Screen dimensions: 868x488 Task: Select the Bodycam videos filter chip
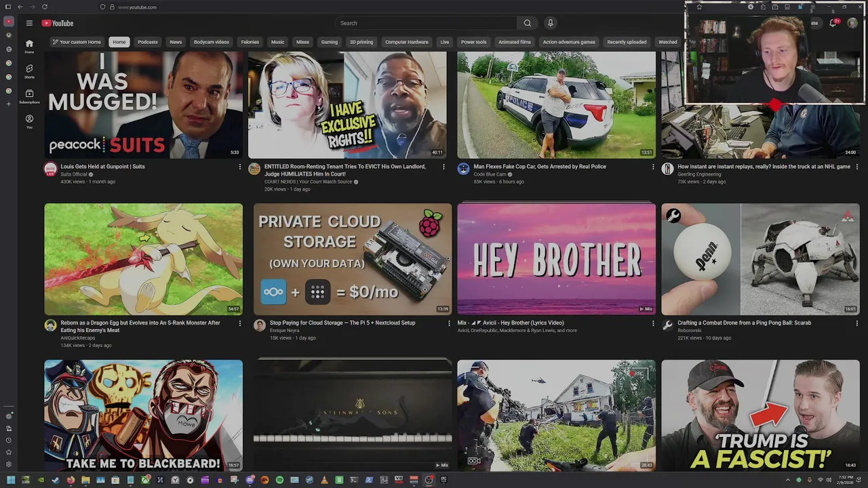point(212,42)
